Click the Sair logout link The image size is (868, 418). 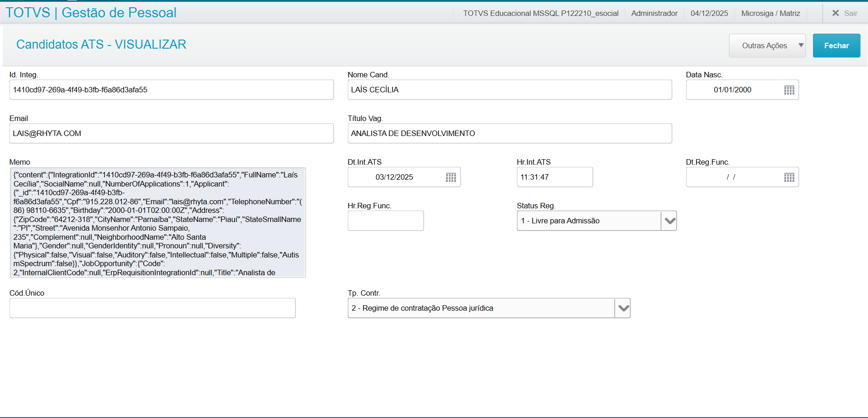coord(850,13)
